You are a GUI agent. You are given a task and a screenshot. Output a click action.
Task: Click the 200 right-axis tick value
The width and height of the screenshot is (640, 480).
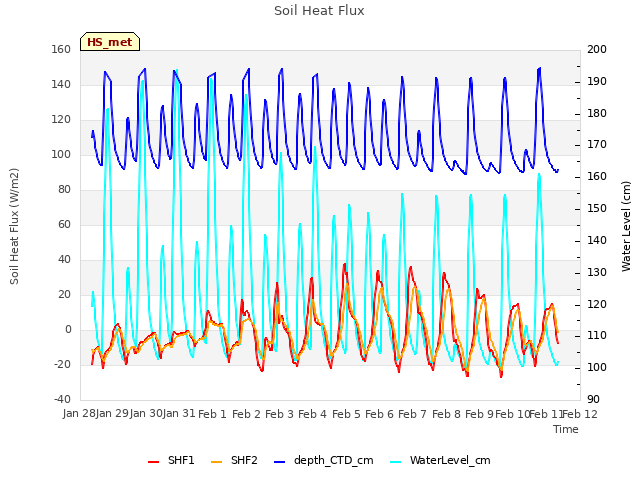click(x=597, y=49)
